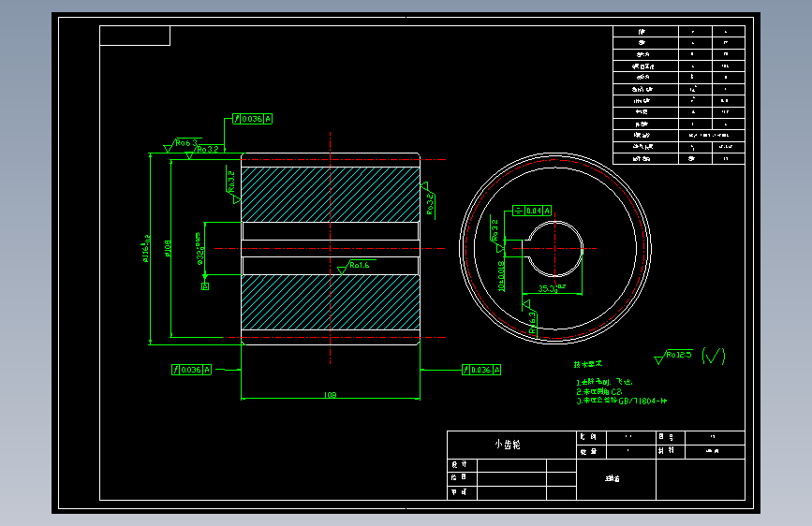Select the 比例 cell in title block

[x=591, y=437]
